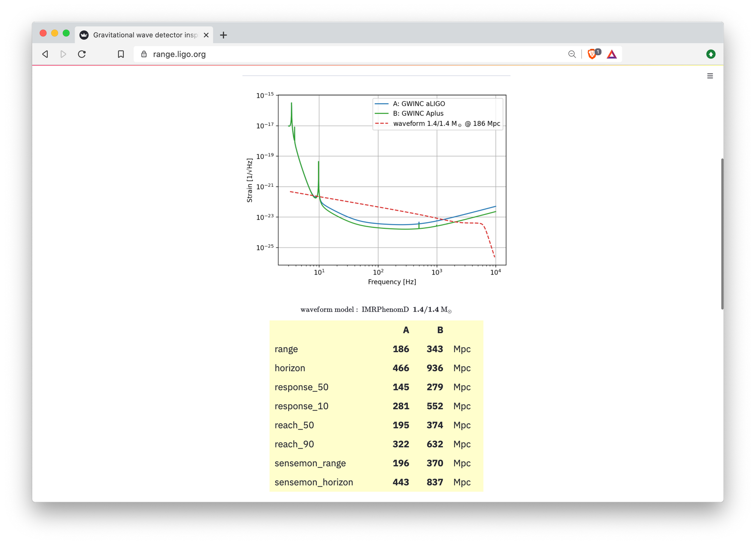The height and width of the screenshot is (545, 756).
Task: Select the horizon row label
Action: tap(290, 368)
